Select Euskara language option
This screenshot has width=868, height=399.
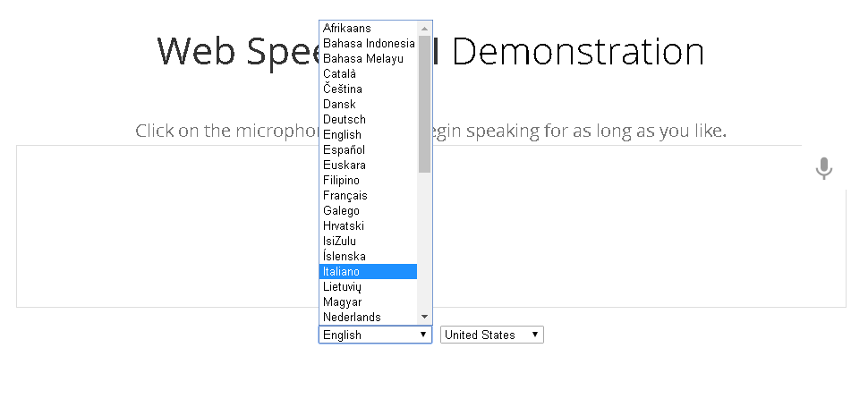pyautogui.click(x=368, y=165)
